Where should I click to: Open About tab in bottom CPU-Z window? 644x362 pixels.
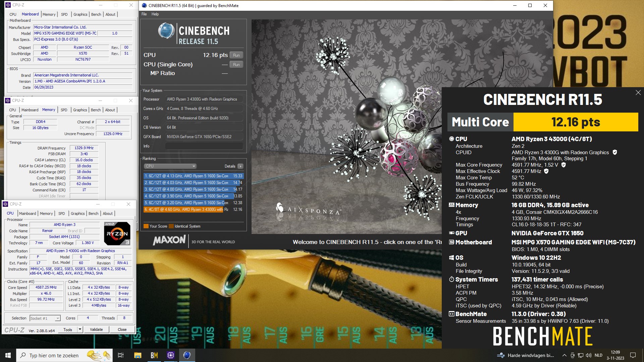click(108, 214)
